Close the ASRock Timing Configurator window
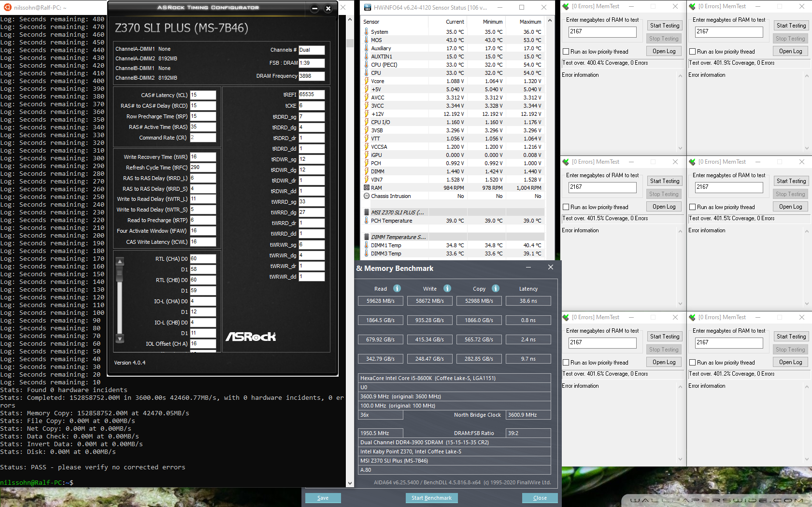 click(328, 8)
